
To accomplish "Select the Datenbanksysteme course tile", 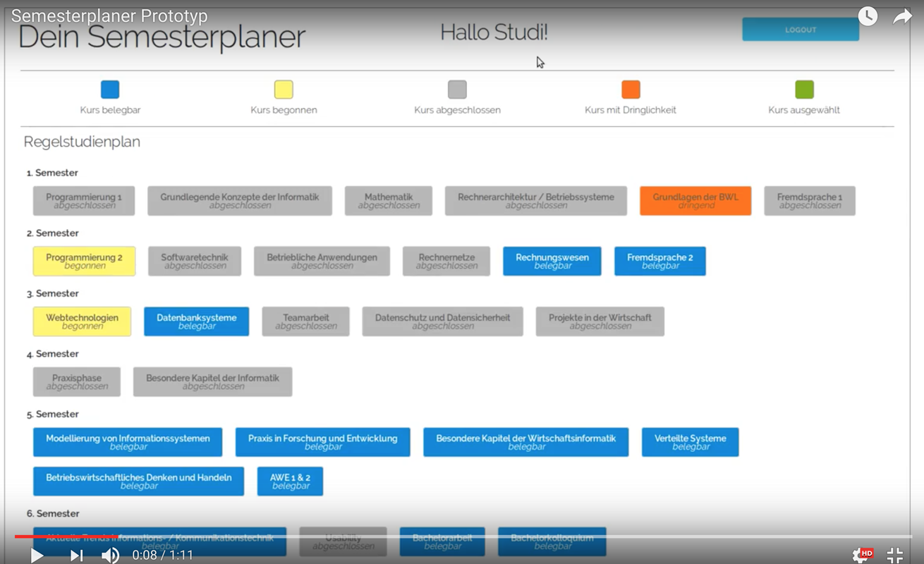I will [196, 321].
